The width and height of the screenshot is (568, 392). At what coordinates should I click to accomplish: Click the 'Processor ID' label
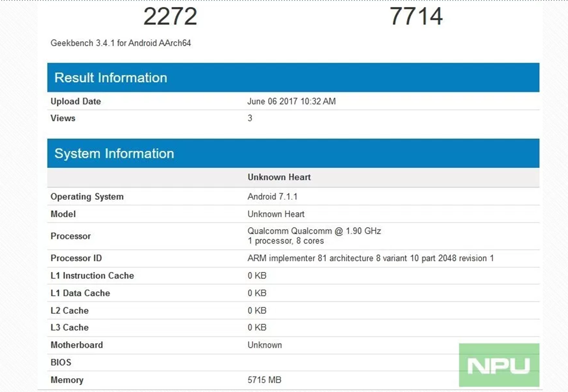tap(76, 258)
